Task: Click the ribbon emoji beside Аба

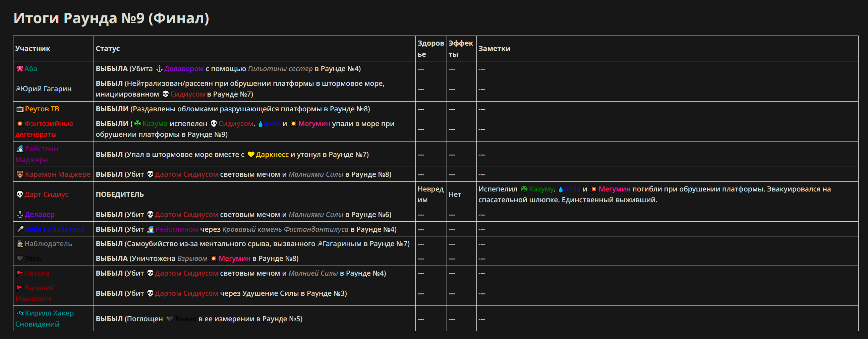Action: 20,69
